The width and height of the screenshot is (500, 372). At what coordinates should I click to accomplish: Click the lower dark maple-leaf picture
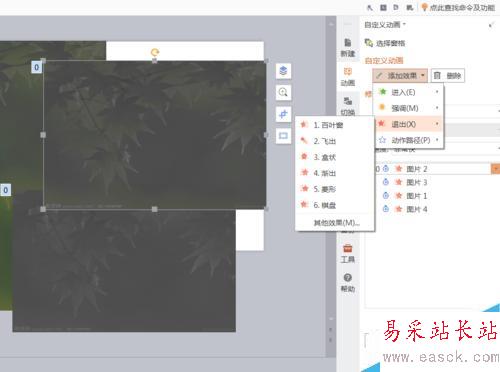pyautogui.click(x=124, y=270)
